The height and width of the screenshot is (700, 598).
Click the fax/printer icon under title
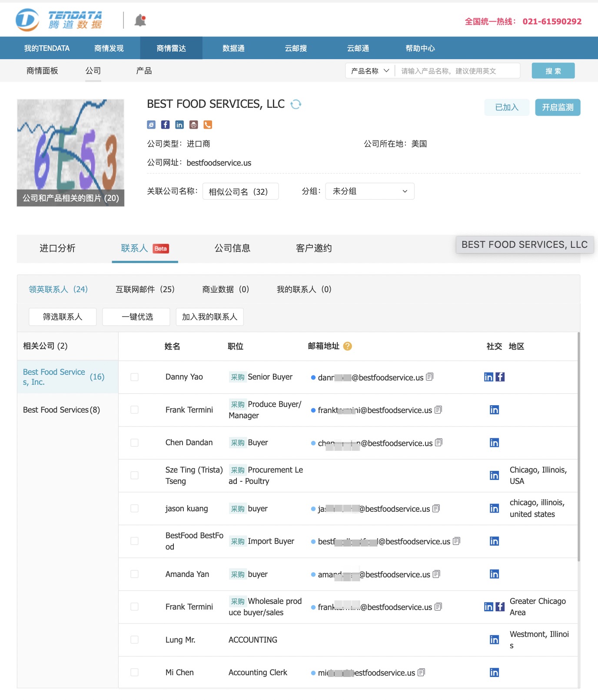(x=194, y=125)
